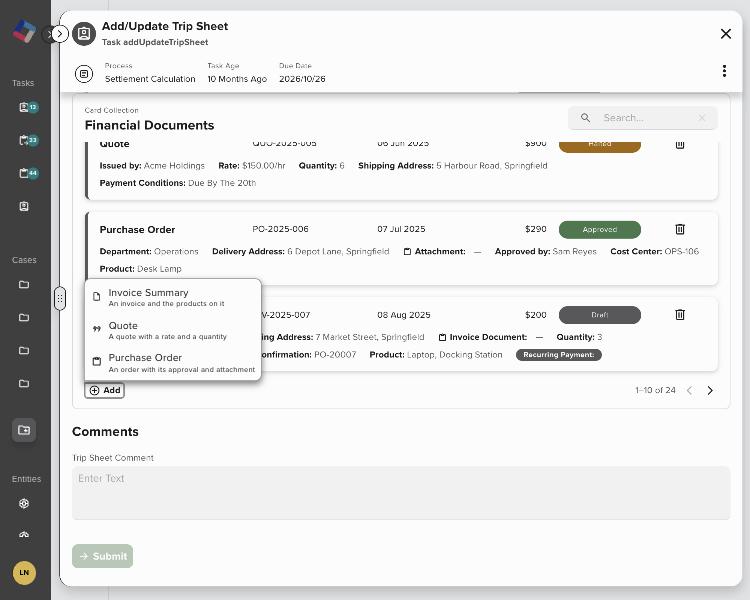750x600 pixels.
Task: Expand sidebar with the chevron arrow button
Action: coord(59,34)
